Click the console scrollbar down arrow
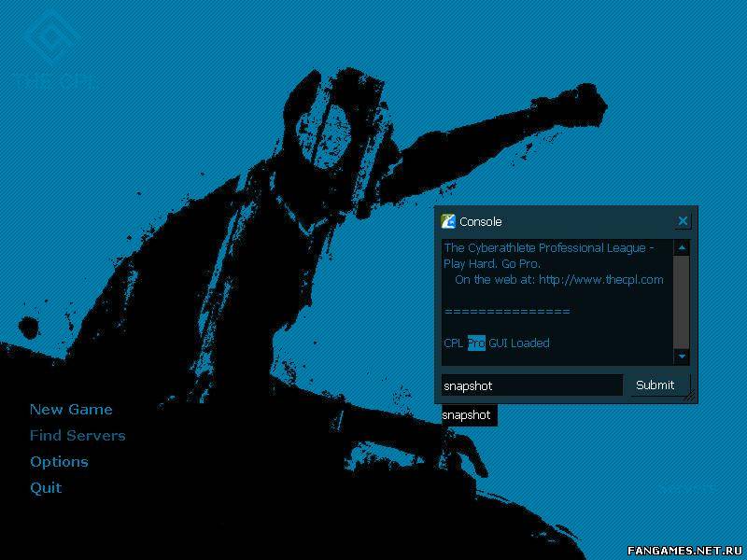 [682, 357]
